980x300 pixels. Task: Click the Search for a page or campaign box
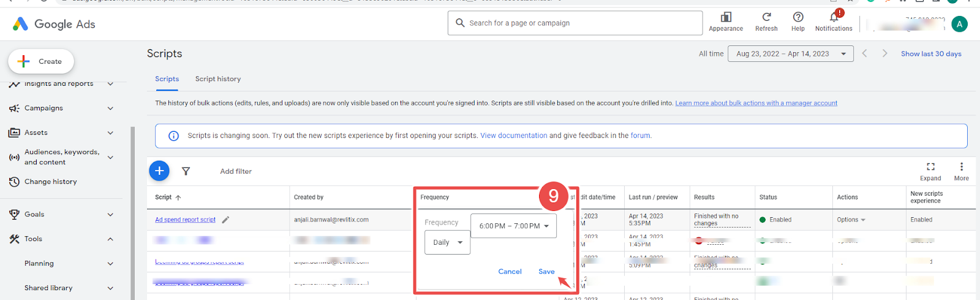pyautogui.click(x=575, y=23)
